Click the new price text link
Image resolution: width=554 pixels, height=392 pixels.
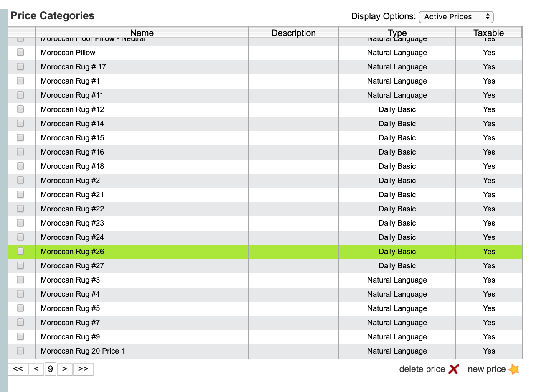coord(486,369)
